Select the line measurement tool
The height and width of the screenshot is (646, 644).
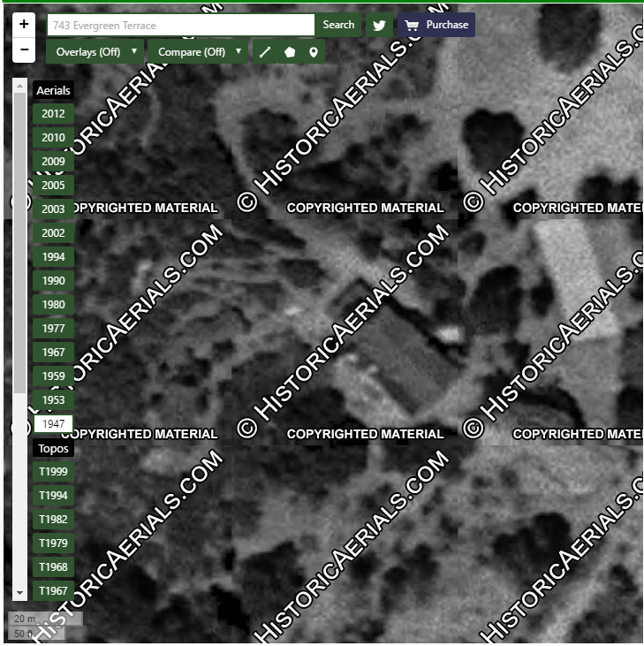pyautogui.click(x=265, y=52)
